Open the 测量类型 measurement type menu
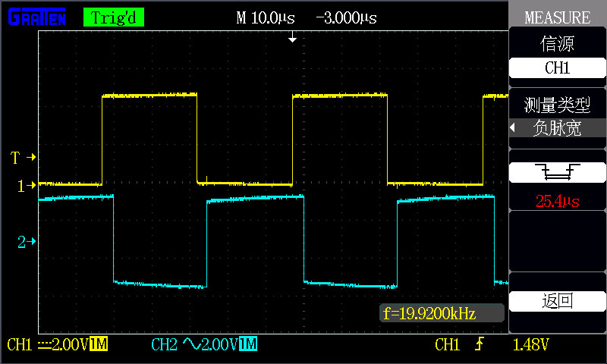This screenshot has height=364, width=607. point(558,105)
